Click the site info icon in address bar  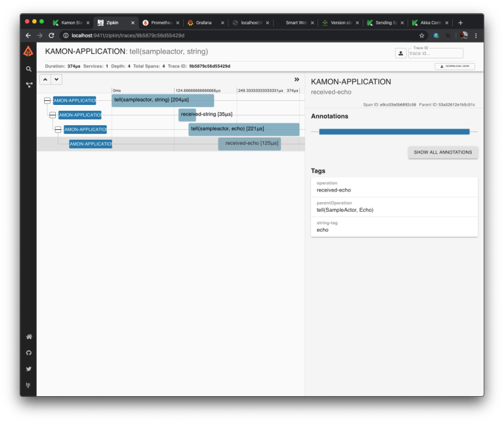66,35
